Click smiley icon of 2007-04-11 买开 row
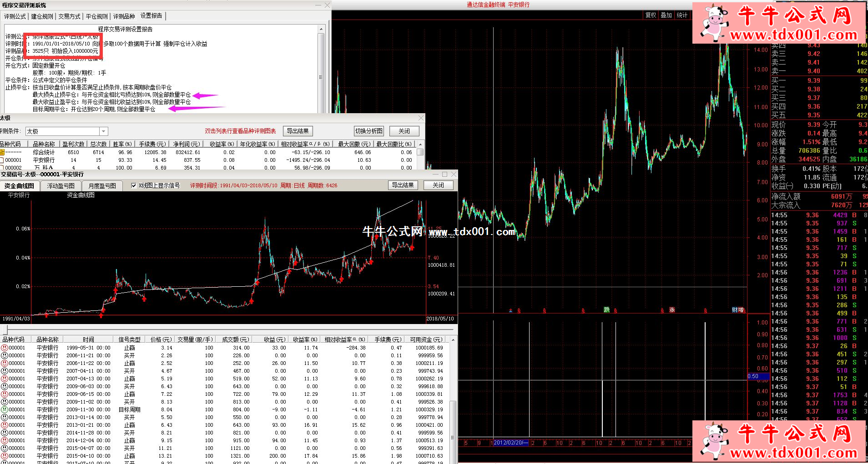The height and width of the screenshot is (464, 868). click(5, 371)
